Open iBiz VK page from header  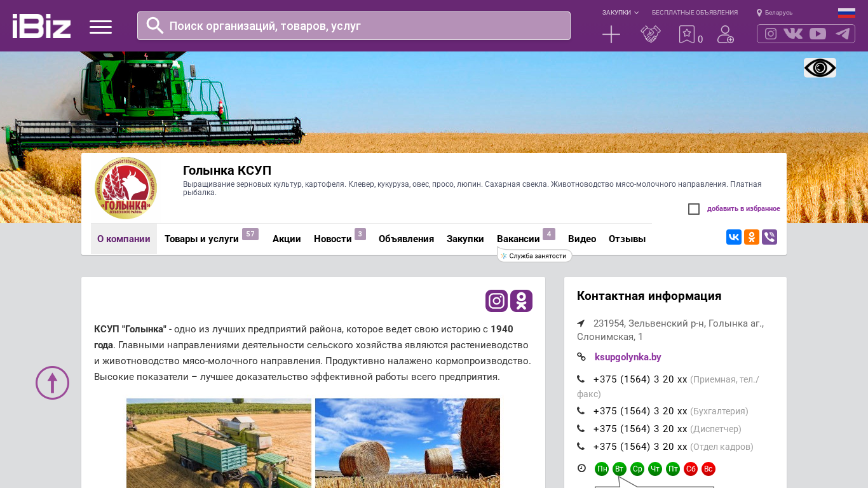[793, 34]
